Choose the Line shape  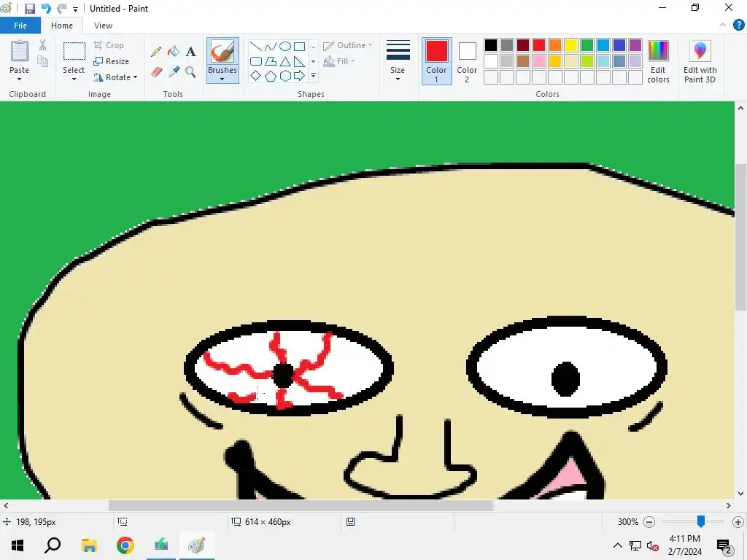[x=256, y=46]
